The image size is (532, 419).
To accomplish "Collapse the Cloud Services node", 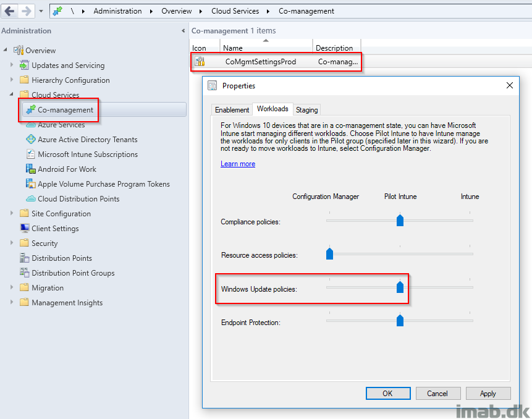I will click(x=12, y=95).
